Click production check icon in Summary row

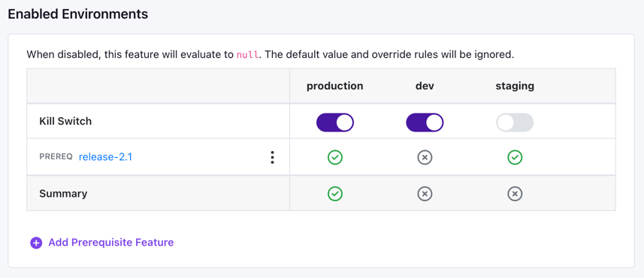(x=335, y=193)
